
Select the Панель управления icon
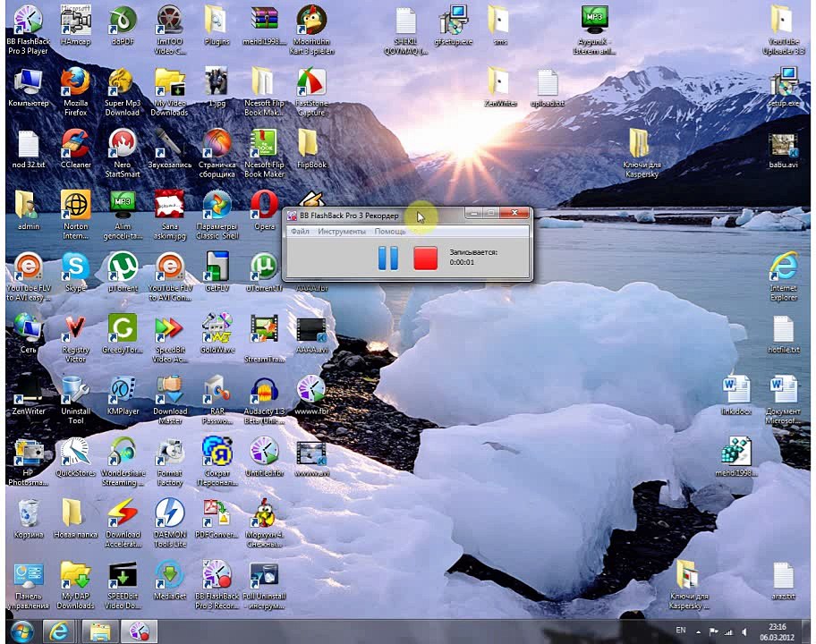[28, 585]
